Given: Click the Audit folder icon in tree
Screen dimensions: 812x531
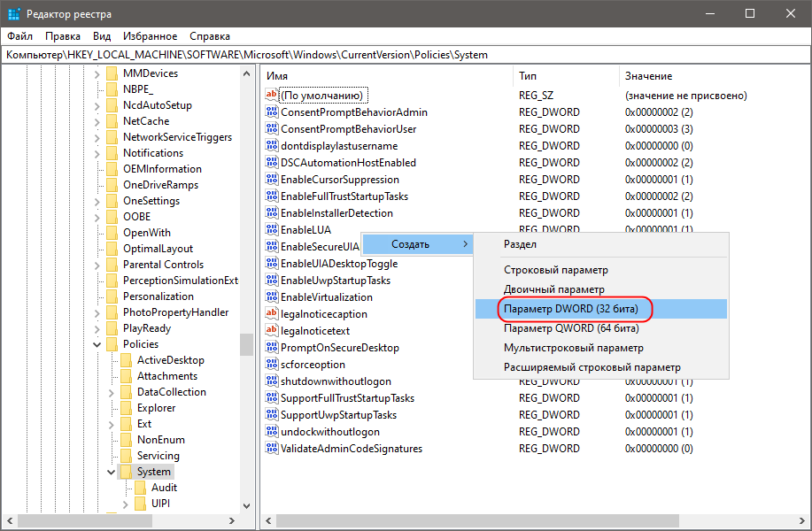Looking at the screenshot, I should 140,488.
